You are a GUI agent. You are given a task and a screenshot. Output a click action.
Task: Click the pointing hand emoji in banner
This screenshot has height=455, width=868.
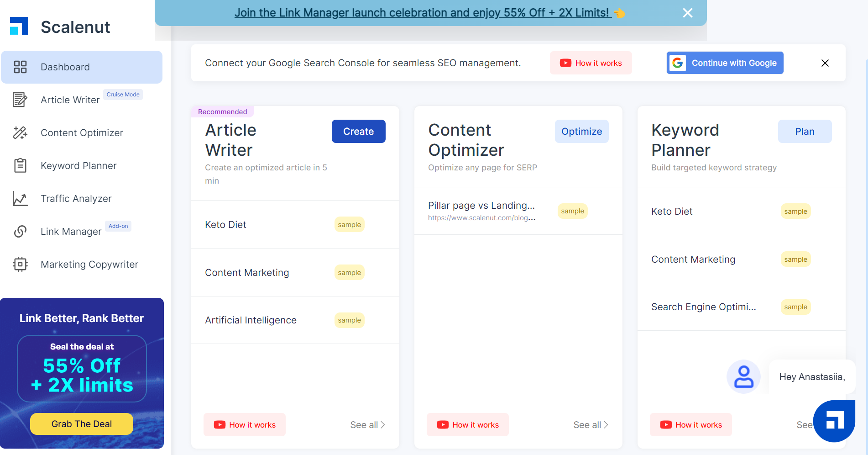point(619,13)
